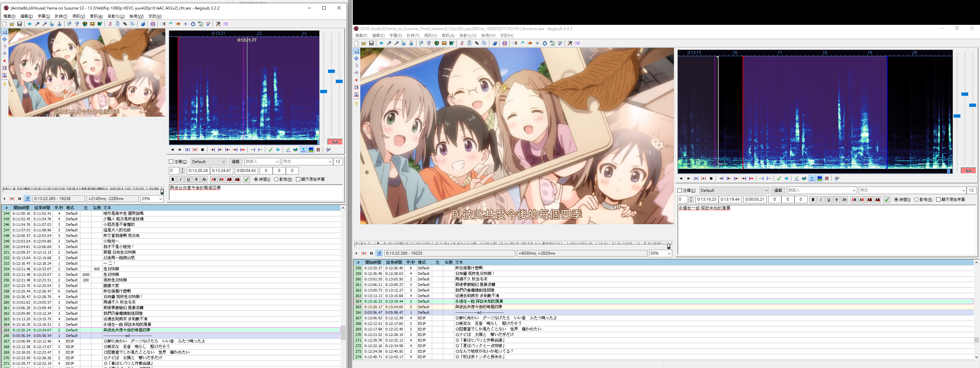Screen dimensions: 980x368
Task: Go to previous line in left audio toolbar
Action: (x=172, y=150)
